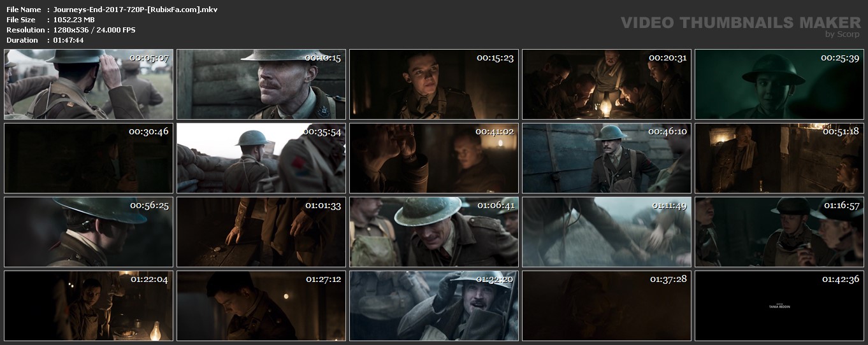The height and width of the screenshot is (345, 868).
Task: Open the 01:01:33 thumbnail
Action: [x=261, y=232]
